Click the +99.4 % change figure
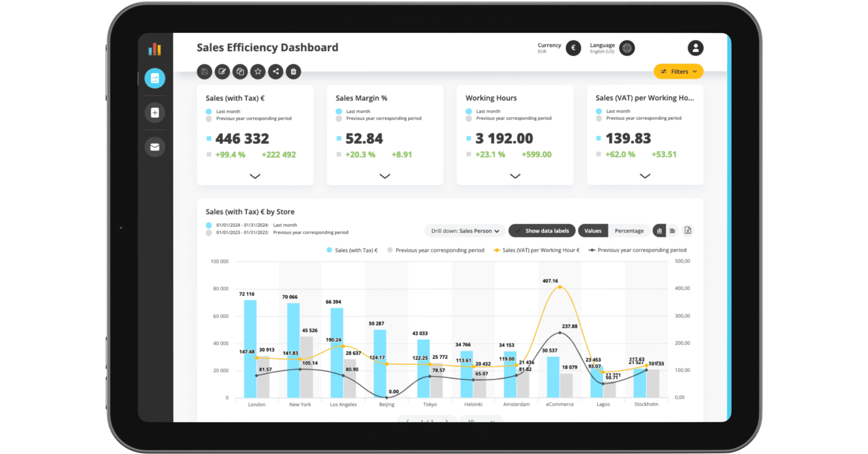This screenshot has width=868, height=454. (230, 155)
